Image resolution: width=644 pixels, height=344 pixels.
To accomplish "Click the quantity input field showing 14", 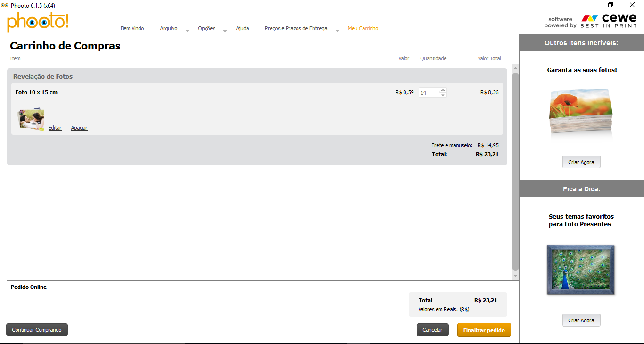I will 429,93.
